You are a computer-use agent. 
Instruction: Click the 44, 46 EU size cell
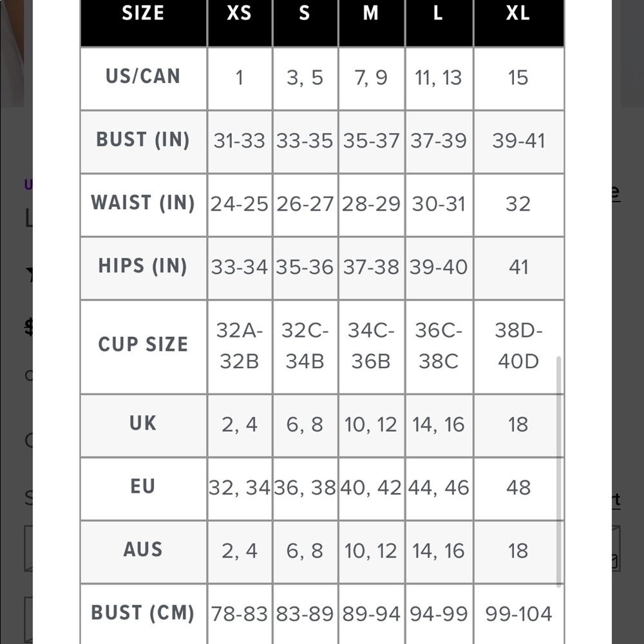439,489
